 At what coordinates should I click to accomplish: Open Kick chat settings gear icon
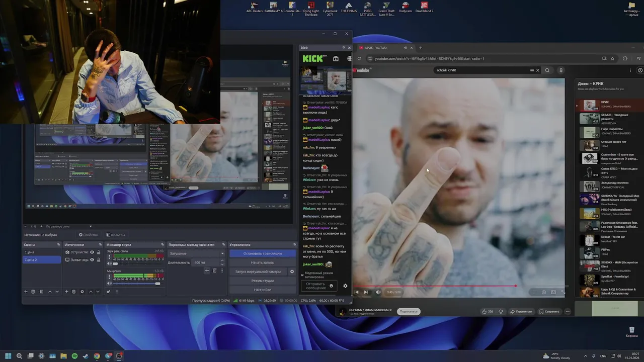[345, 286]
